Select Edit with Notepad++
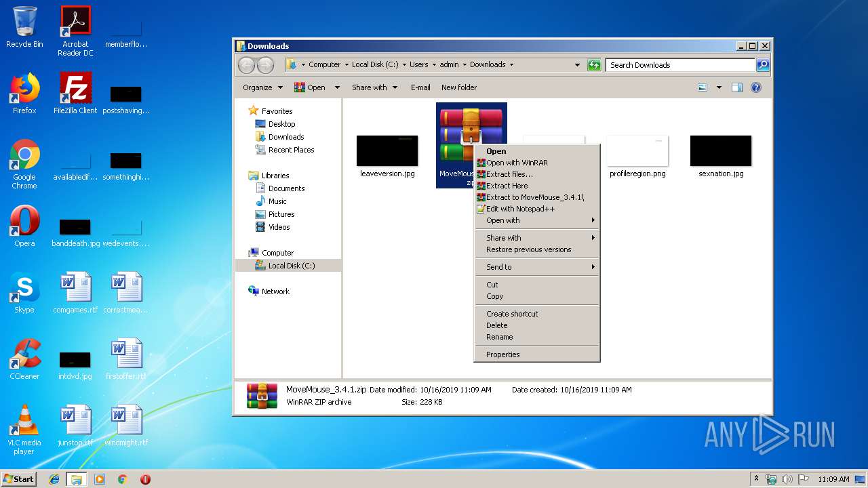 click(536, 209)
